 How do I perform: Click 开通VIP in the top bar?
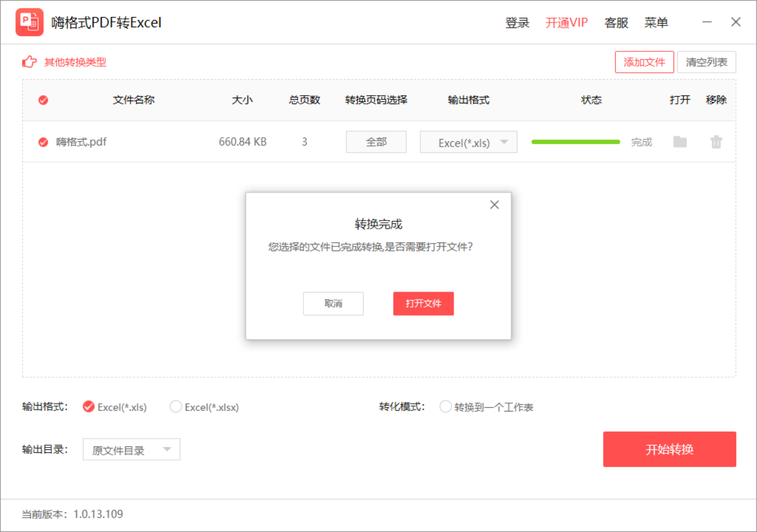(566, 22)
